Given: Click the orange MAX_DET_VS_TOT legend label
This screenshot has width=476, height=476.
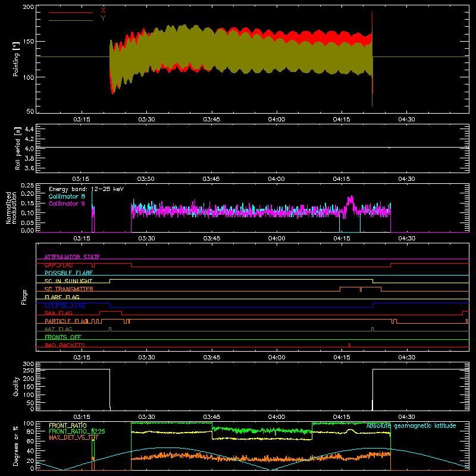Looking at the screenshot, I should point(73,437).
